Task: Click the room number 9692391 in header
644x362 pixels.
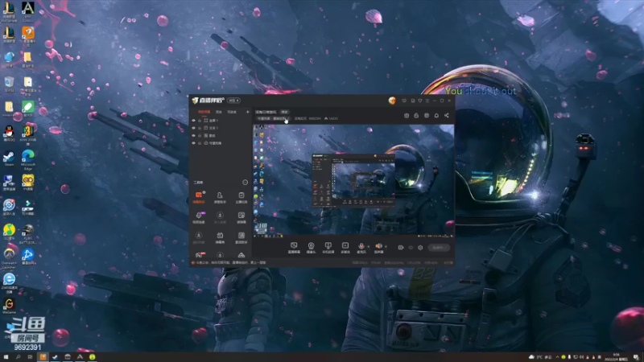Action: coord(315,118)
